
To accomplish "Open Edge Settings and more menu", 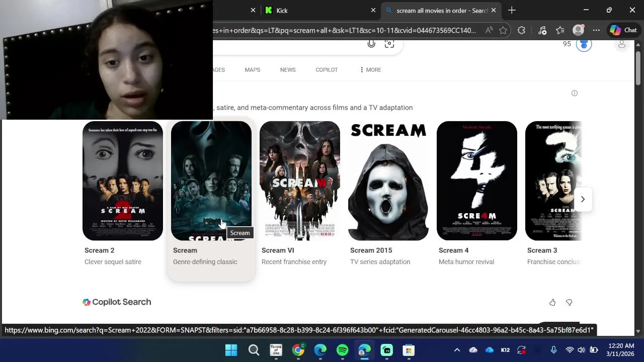I will tap(596, 30).
